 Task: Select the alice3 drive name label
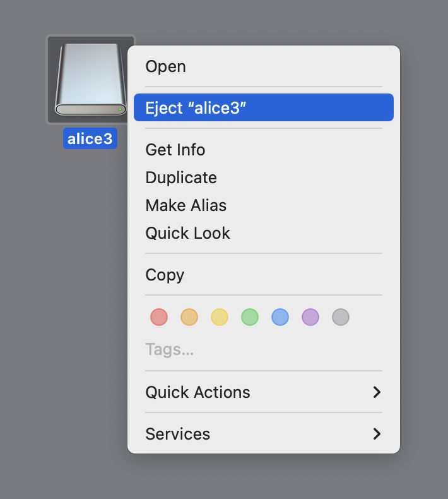pyautogui.click(x=90, y=138)
